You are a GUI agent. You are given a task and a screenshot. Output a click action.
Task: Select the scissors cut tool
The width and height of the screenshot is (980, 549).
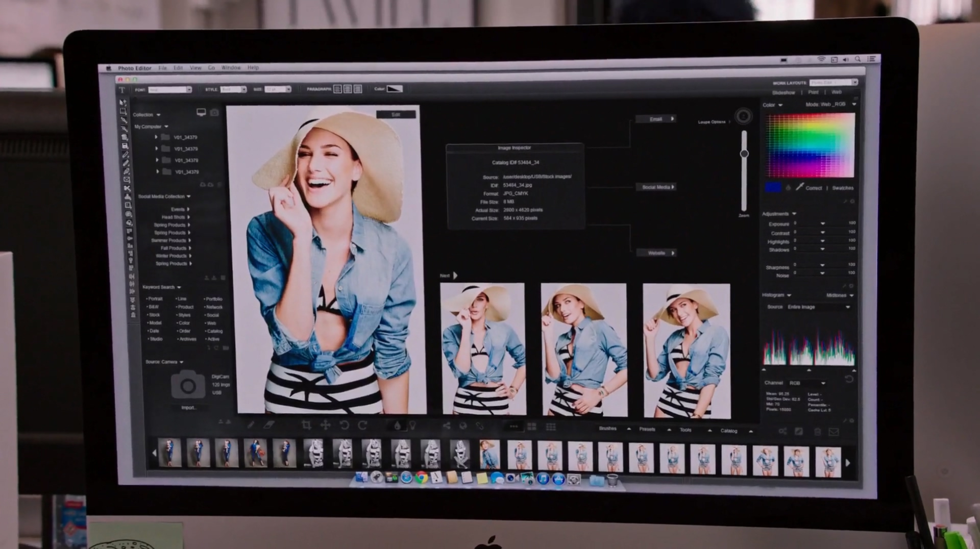click(x=127, y=188)
